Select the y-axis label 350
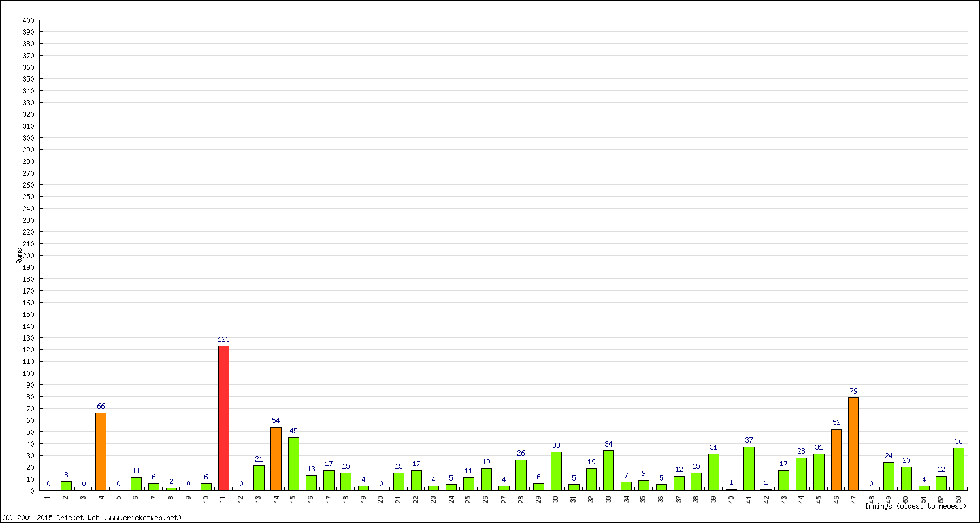The height and width of the screenshot is (523, 980). tap(27, 79)
